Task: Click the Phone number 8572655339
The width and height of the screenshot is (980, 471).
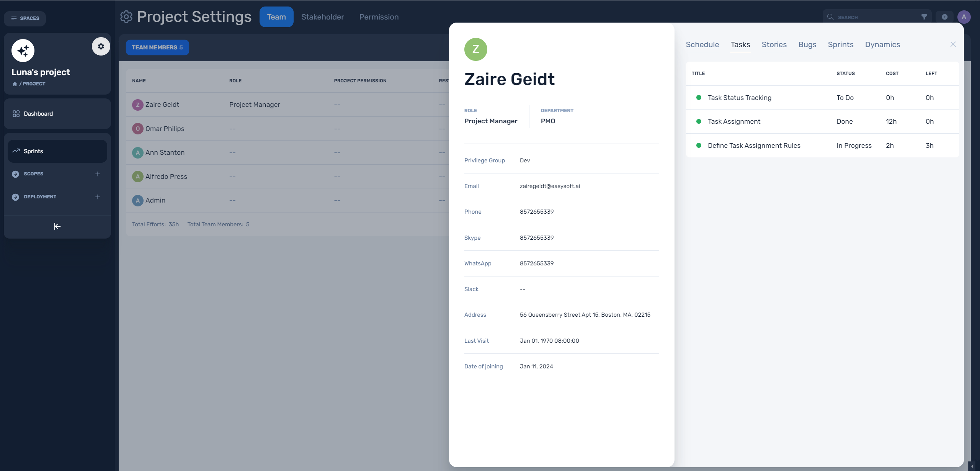Action: pyautogui.click(x=537, y=212)
